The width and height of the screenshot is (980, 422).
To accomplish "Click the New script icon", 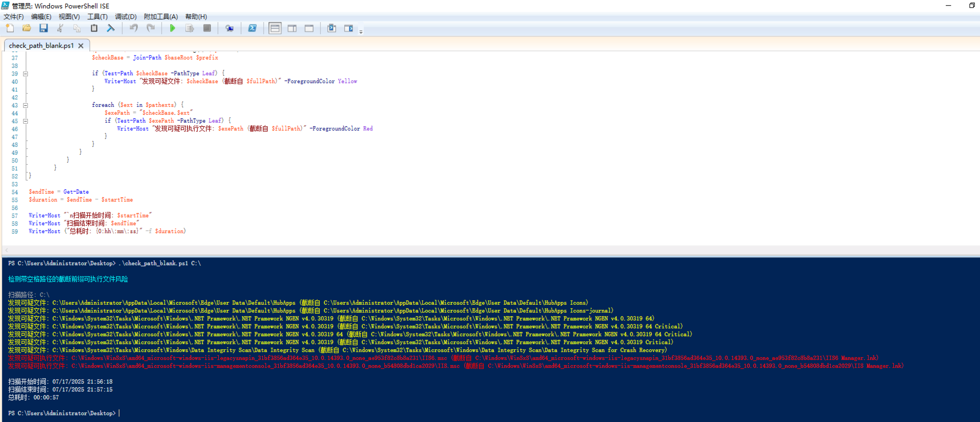I will tap(10, 28).
